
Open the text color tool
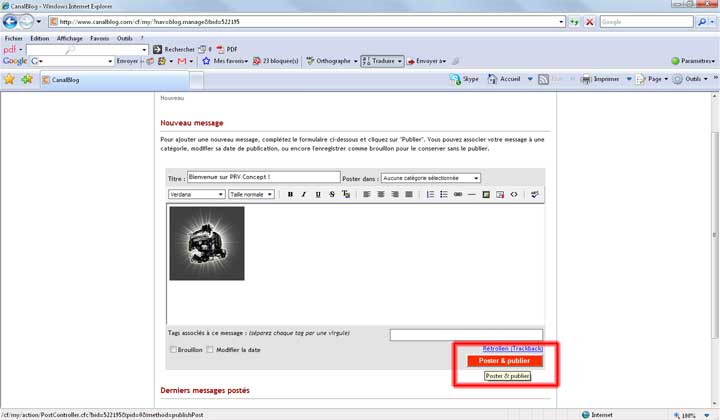point(346,195)
